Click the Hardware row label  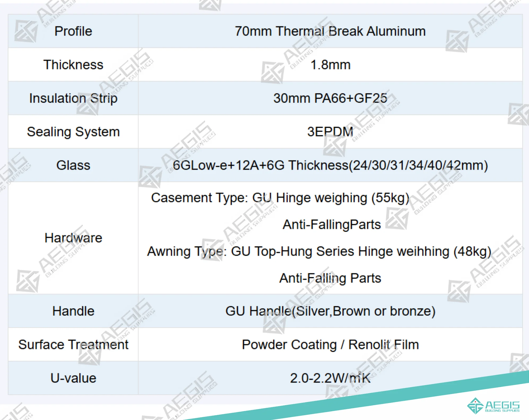point(73,238)
